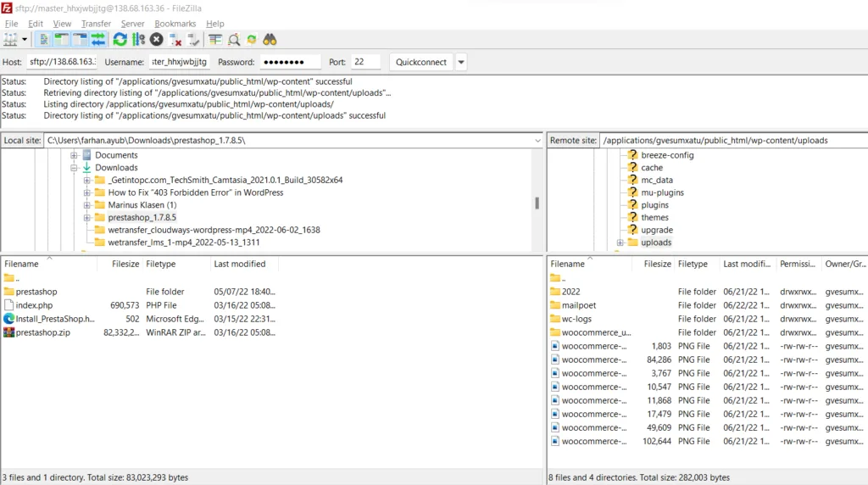Click the local tree vertical scrollbar

(x=537, y=203)
